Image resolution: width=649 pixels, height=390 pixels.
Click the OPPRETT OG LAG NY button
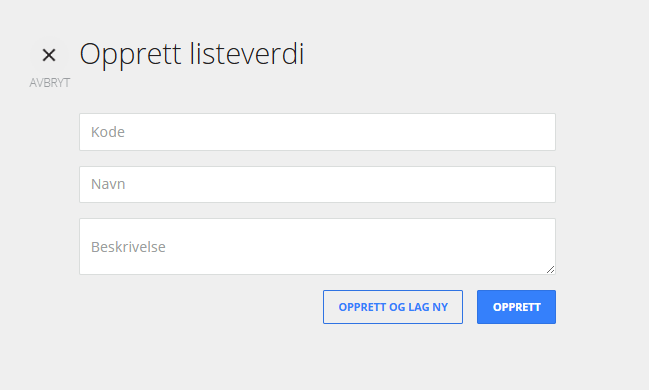393,307
